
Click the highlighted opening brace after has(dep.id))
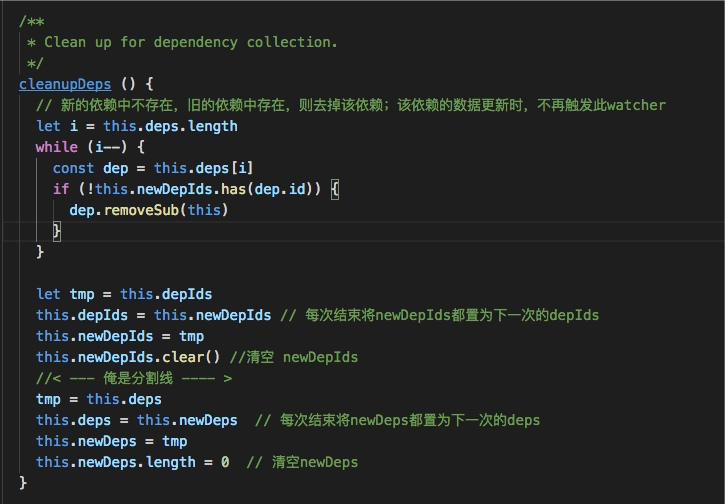click(335, 189)
